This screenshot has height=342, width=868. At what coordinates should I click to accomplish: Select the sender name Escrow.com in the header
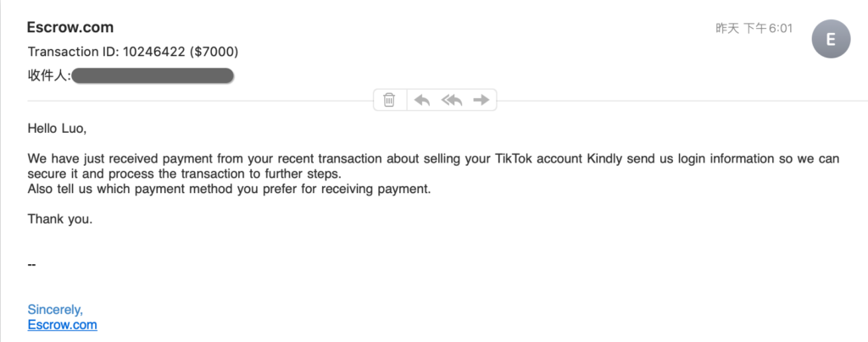(70, 27)
